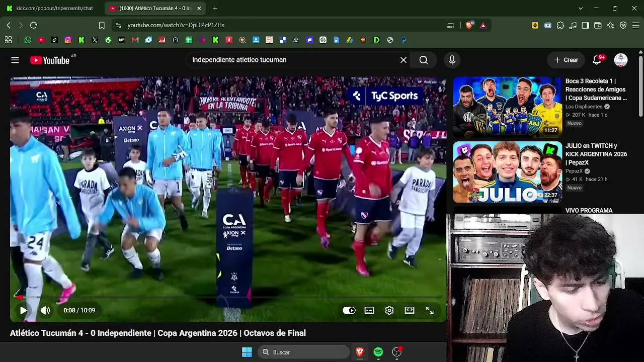Open the TikTok bookmark
644x362 pixels.
point(54,40)
